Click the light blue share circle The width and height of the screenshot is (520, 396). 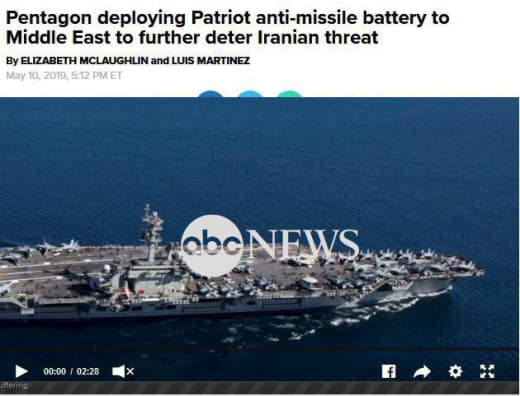250,94
